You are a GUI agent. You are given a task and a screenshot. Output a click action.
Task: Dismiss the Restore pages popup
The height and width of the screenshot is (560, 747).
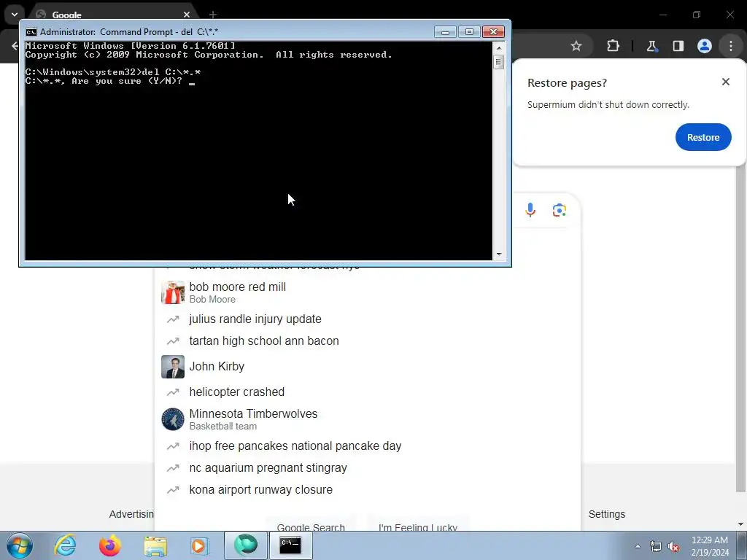pyautogui.click(x=726, y=82)
